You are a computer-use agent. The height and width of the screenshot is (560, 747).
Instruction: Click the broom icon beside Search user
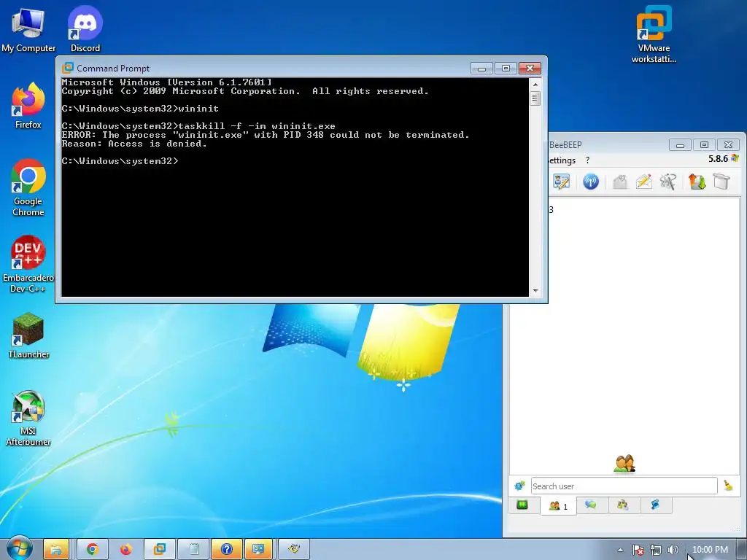pyautogui.click(x=728, y=486)
